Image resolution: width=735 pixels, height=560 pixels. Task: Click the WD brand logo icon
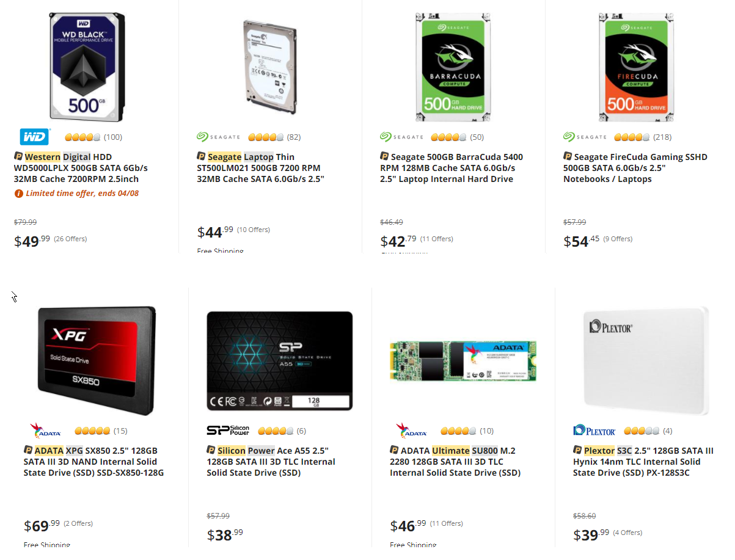pos(34,137)
